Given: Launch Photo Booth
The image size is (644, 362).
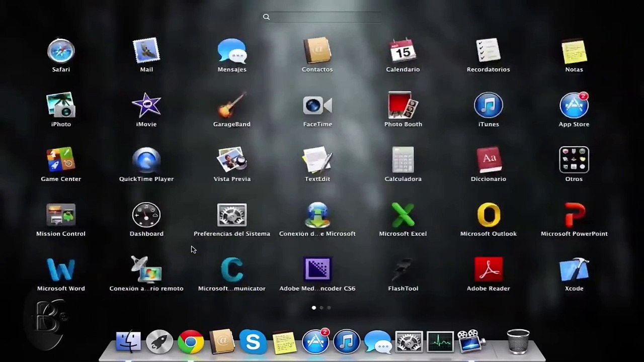Looking at the screenshot, I should (403, 106).
